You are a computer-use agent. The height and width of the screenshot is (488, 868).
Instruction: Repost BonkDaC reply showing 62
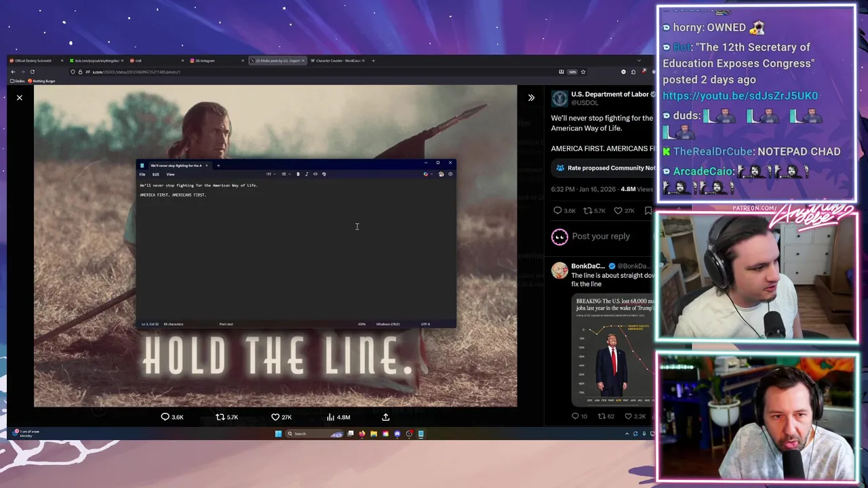tap(601, 416)
